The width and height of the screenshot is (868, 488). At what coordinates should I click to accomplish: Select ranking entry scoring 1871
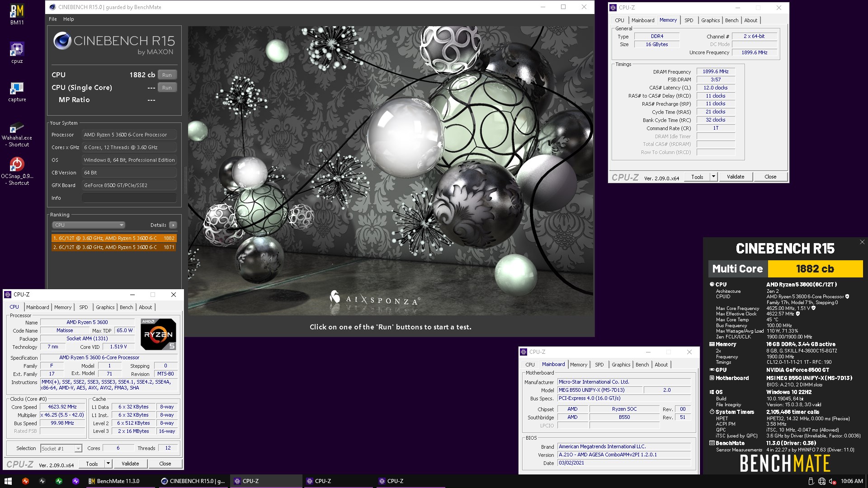(114, 247)
